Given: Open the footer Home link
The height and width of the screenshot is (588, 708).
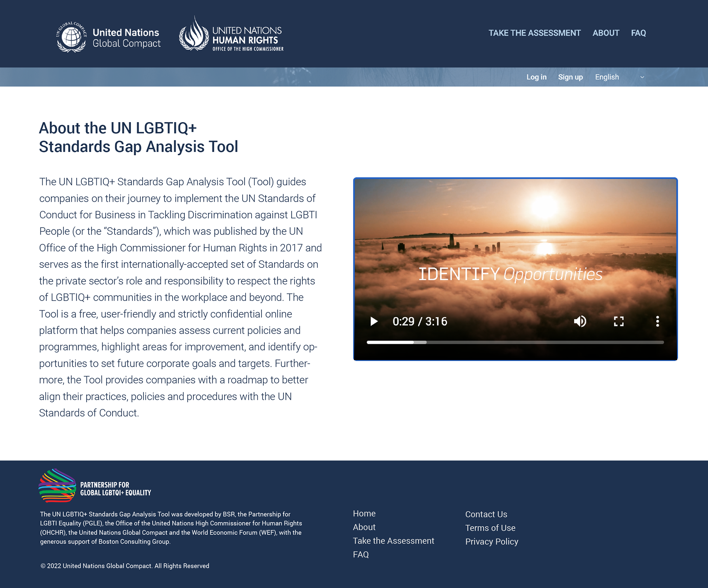Looking at the screenshot, I should [364, 513].
